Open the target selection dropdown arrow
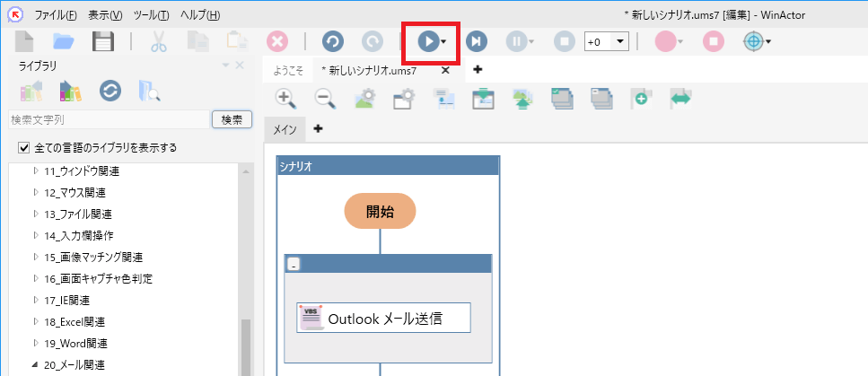The image size is (868, 376). [768, 41]
